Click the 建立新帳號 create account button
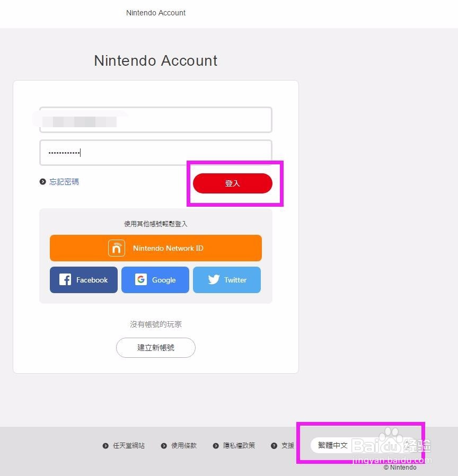Screen dimensions: 458x476 point(156,348)
